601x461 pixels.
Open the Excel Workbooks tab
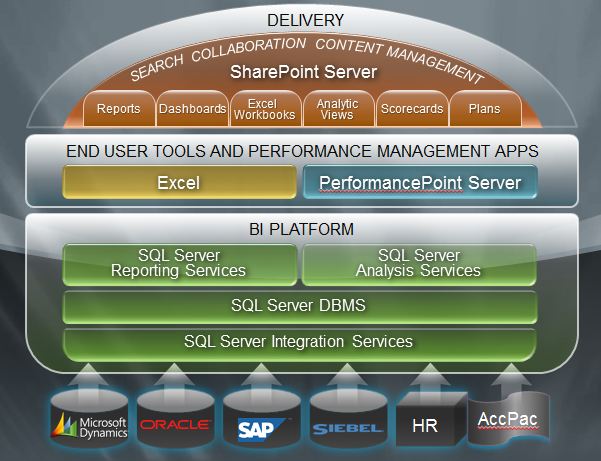coord(265,108)
